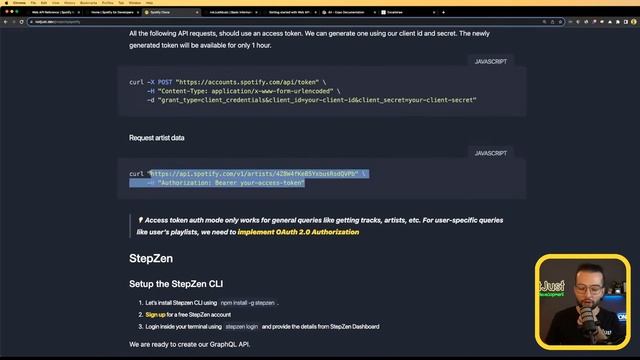Go back using the browser back arrow
The width and height of the screenshot is (640, 360).
[6, 22]
